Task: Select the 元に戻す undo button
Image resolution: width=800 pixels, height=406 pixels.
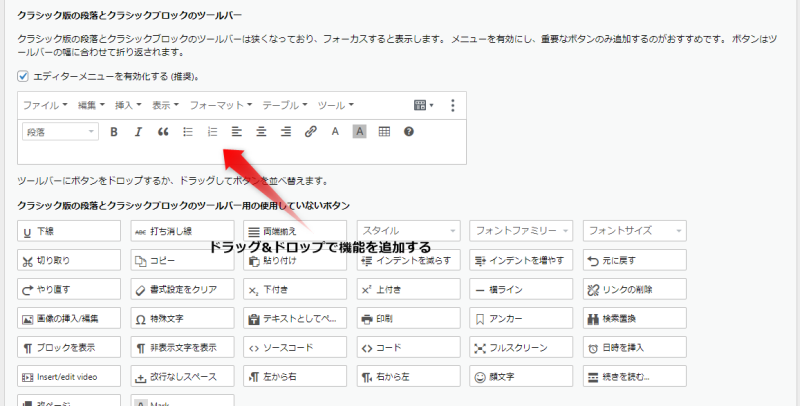Action: (x=635, y=260)
